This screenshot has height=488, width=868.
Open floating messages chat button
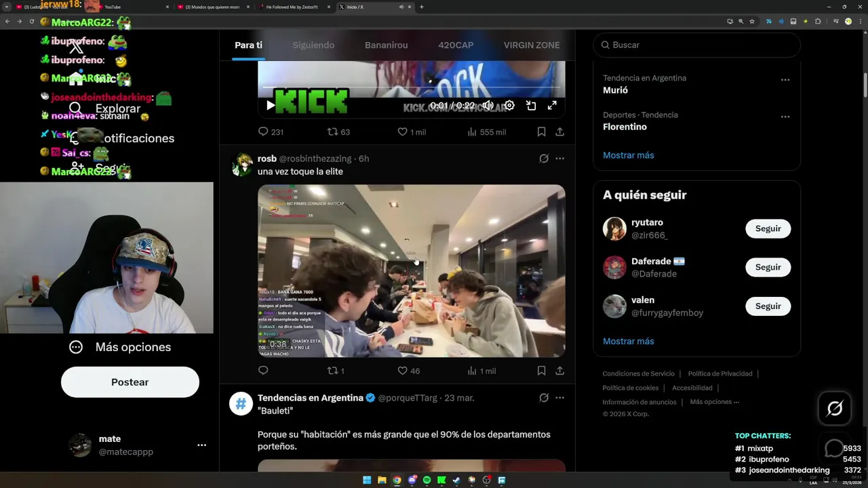[x=834, y=448]
